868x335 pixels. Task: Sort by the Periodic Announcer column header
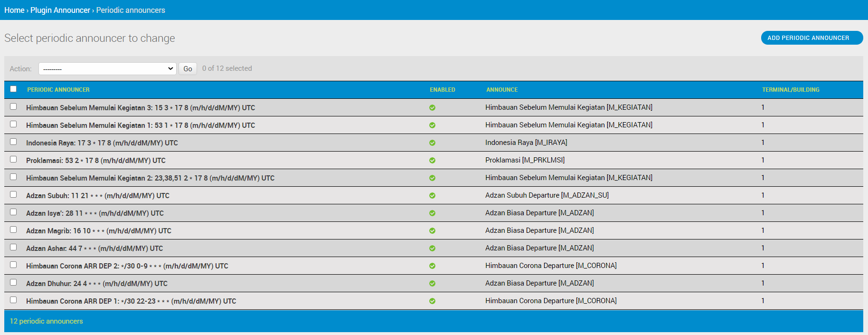(58, 90)
